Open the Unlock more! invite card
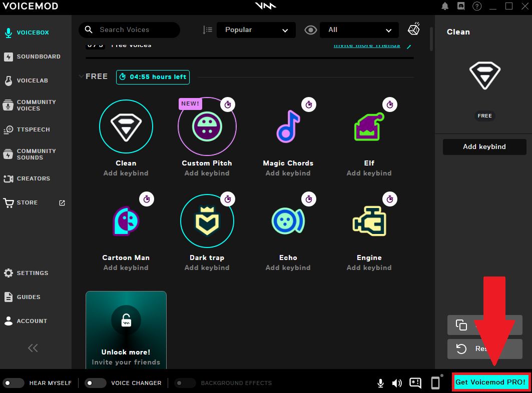The width and height of the screenshot is (532, 393). click(x=126, y=330)
